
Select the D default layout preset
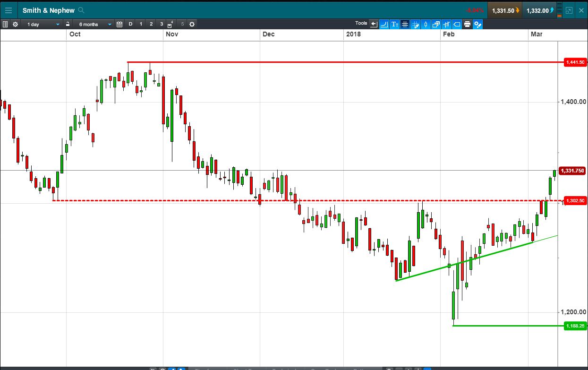(x=131, y=24)
